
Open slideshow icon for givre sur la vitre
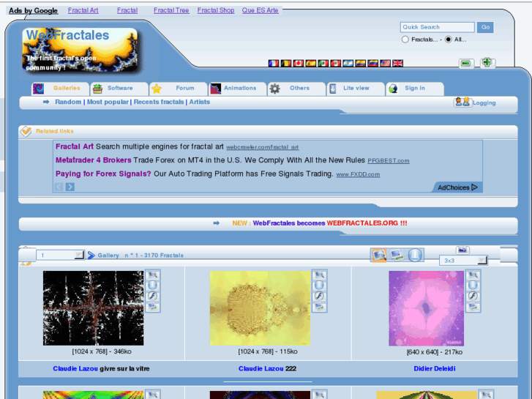pyautogui.click(x=153, y=307)
